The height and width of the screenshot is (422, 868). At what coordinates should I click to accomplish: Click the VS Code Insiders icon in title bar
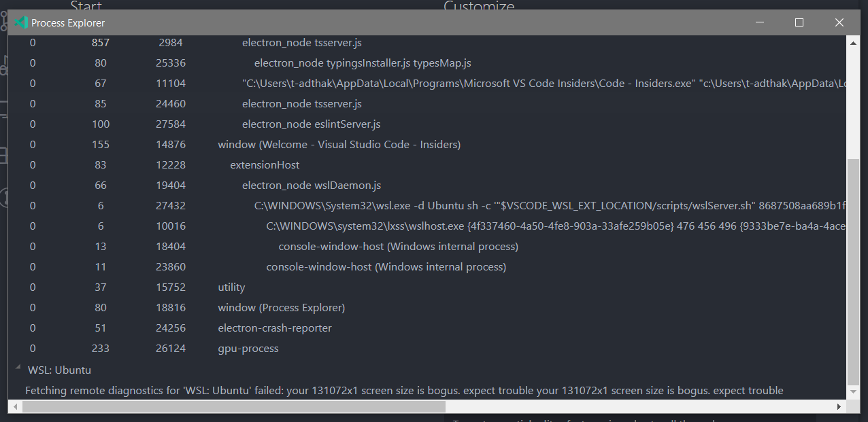(21, 22)
